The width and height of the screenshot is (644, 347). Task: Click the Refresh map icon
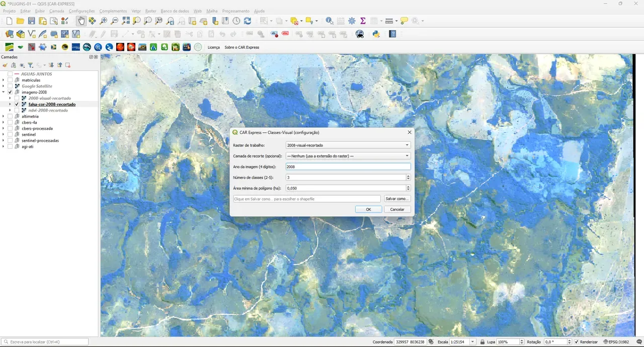coord(247,21)
